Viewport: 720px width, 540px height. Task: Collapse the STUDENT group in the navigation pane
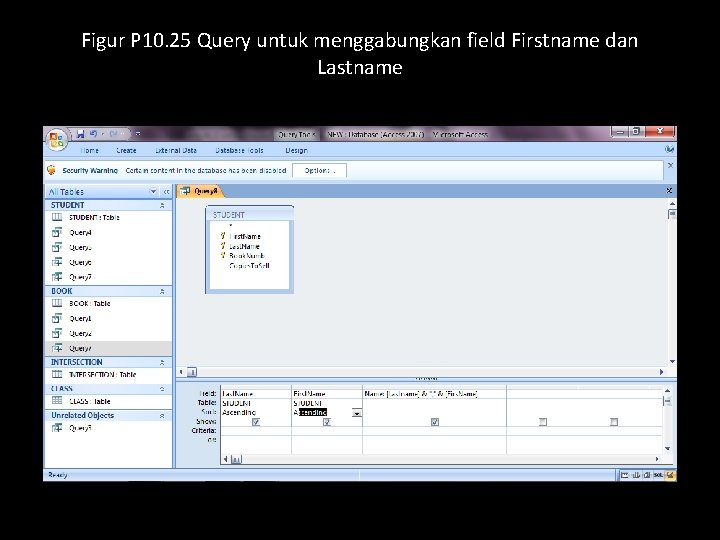162,205
